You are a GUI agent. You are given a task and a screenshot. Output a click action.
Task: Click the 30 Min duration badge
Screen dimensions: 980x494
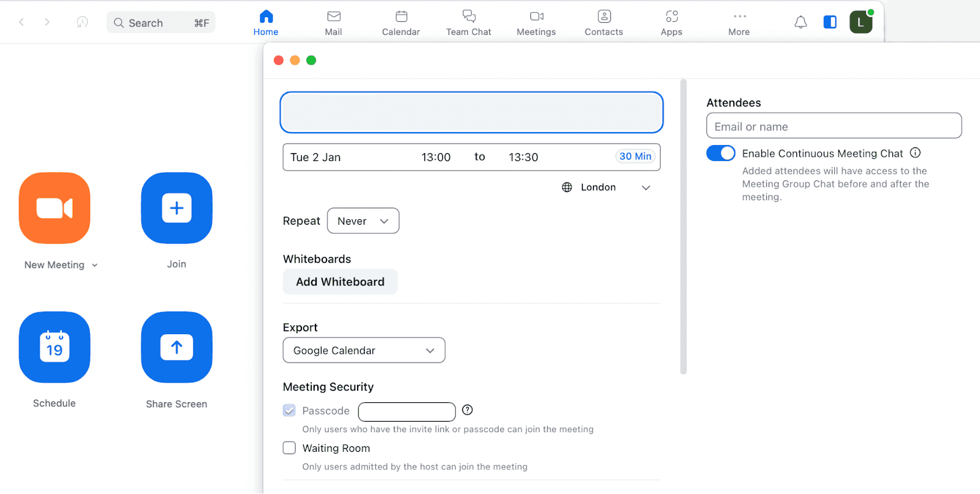[x=635, y=157]
